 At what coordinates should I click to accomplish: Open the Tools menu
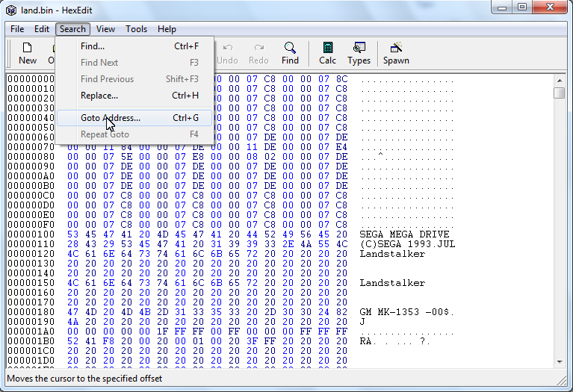136,29
